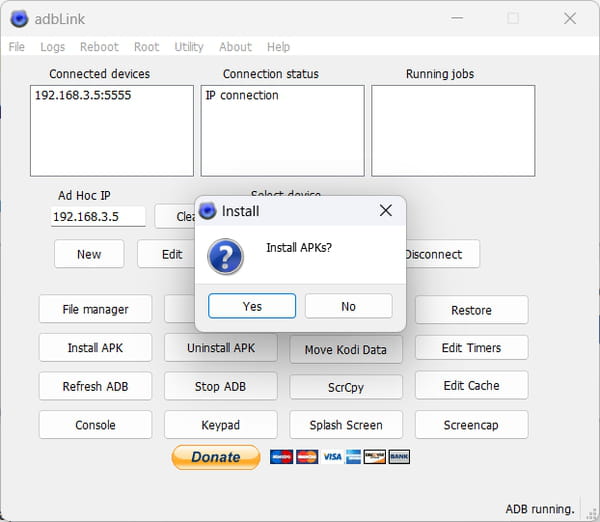Click the blue question mark icon
The width and height of the screenshot is (600, 522).
pos(225,256)
